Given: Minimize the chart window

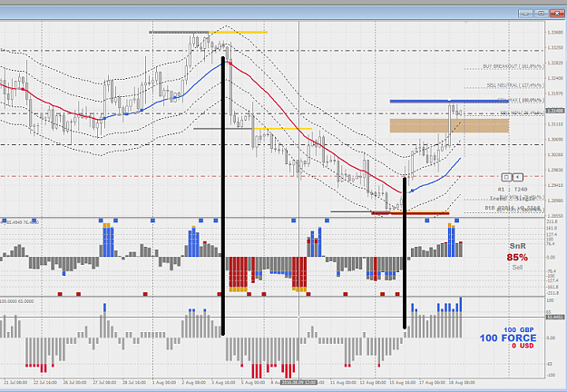Looking at the screenshot, I should click(x=525, y=14).
